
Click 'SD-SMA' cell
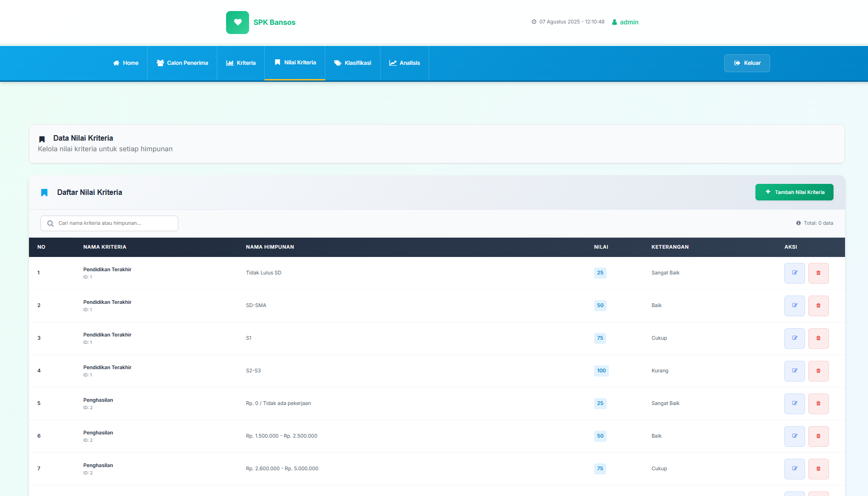tap(256, 306)
